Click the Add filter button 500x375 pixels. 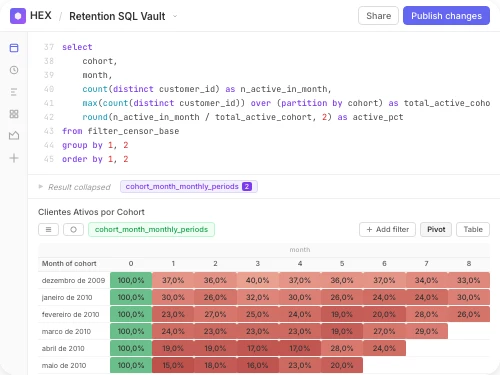coord(387,229)
